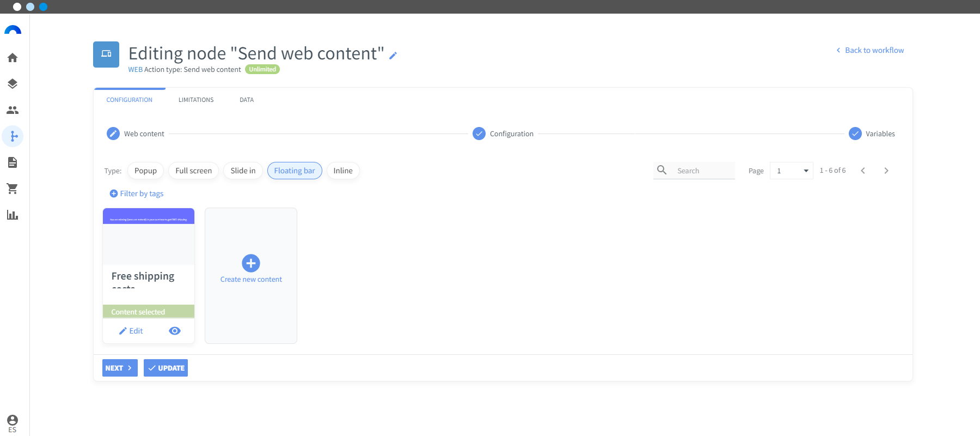Click the 1 - 6 of 6 pagination text
Screen dimensions: 980x436
point(833,171)
